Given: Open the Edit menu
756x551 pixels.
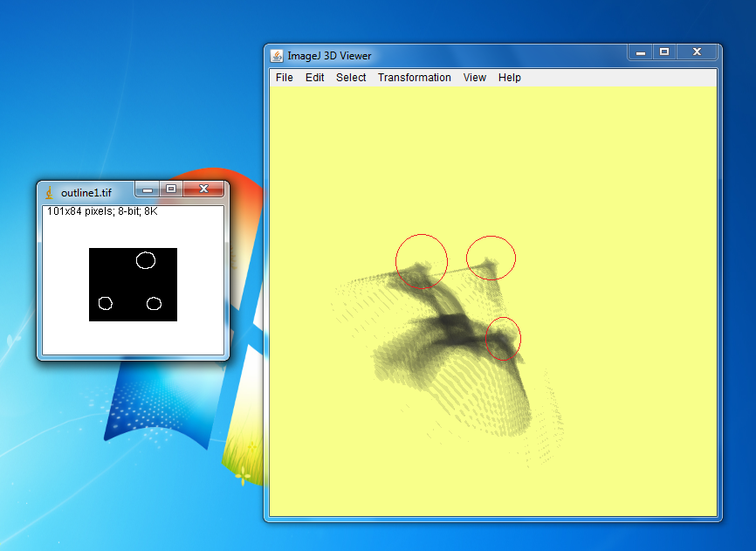Looking at the screenshot, I should pos(314,78).
